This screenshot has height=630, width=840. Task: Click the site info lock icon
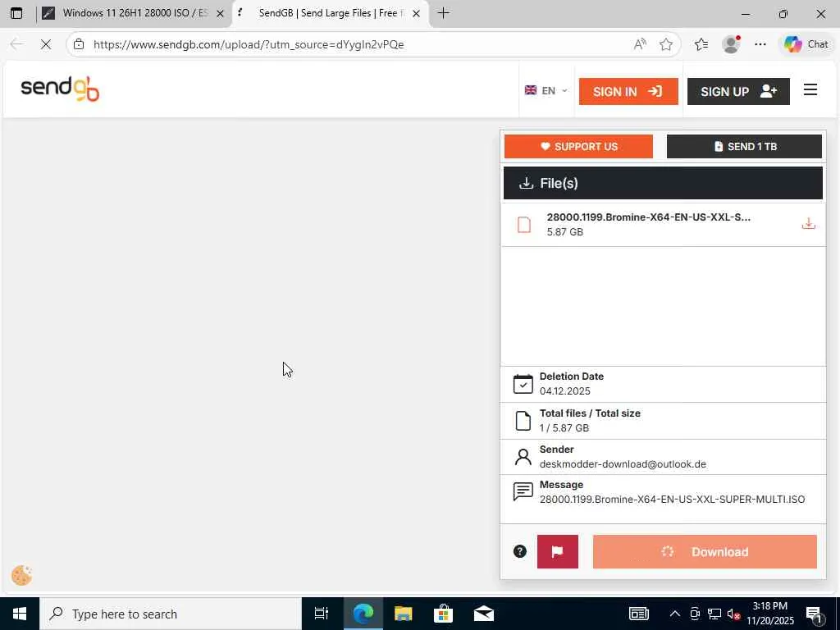(79, 44)
